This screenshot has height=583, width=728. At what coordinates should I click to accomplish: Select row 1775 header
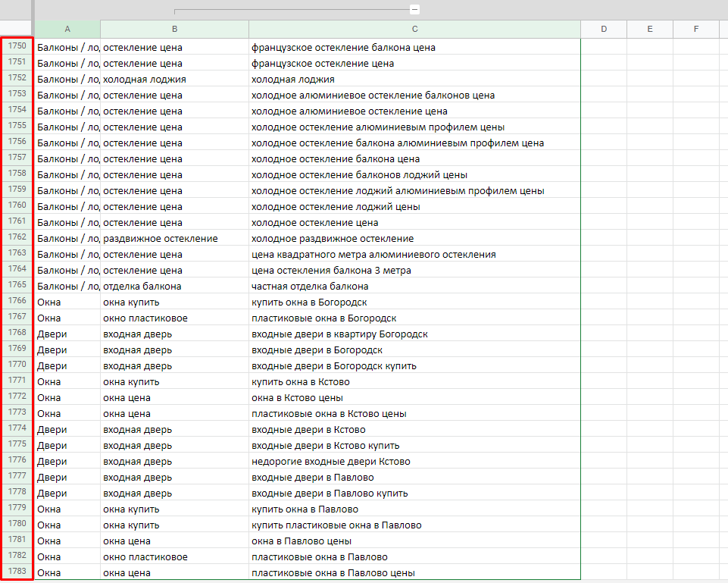[x=17, y=444]
